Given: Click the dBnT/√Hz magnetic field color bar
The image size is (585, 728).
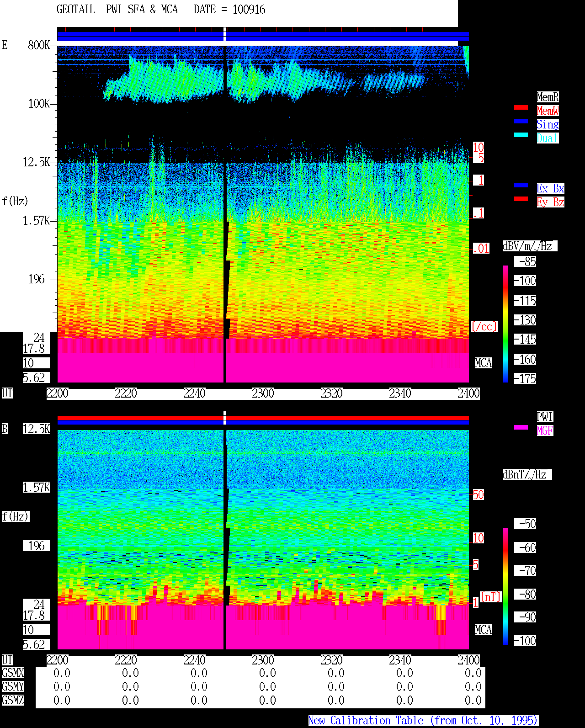Looking at the screenshot, I should click(505, 586).
